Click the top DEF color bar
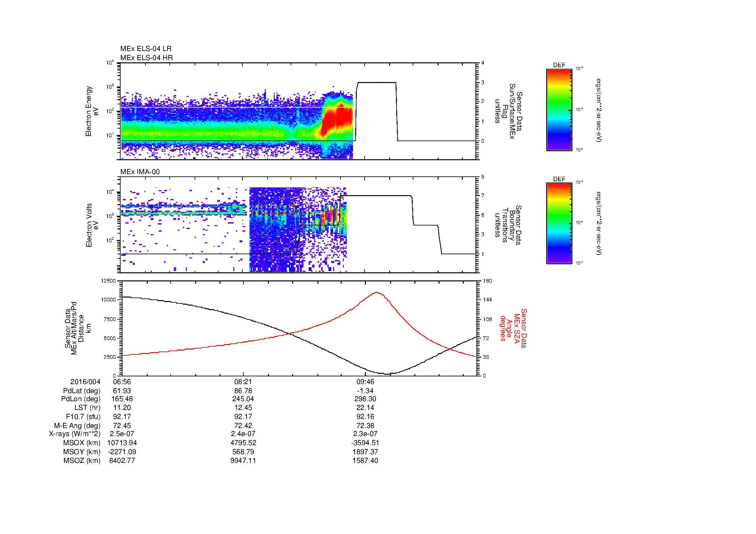The height and width of the screenshot is (534, 756). tap(559, 110)
